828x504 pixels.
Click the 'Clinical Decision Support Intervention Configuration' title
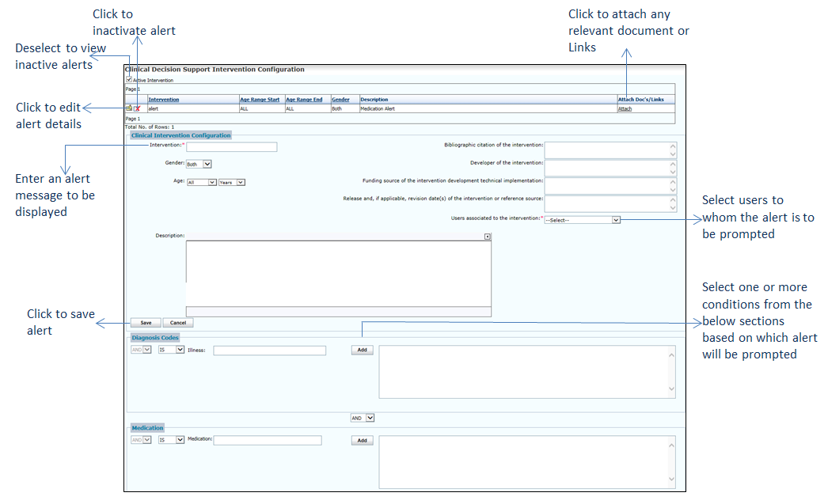215,69
